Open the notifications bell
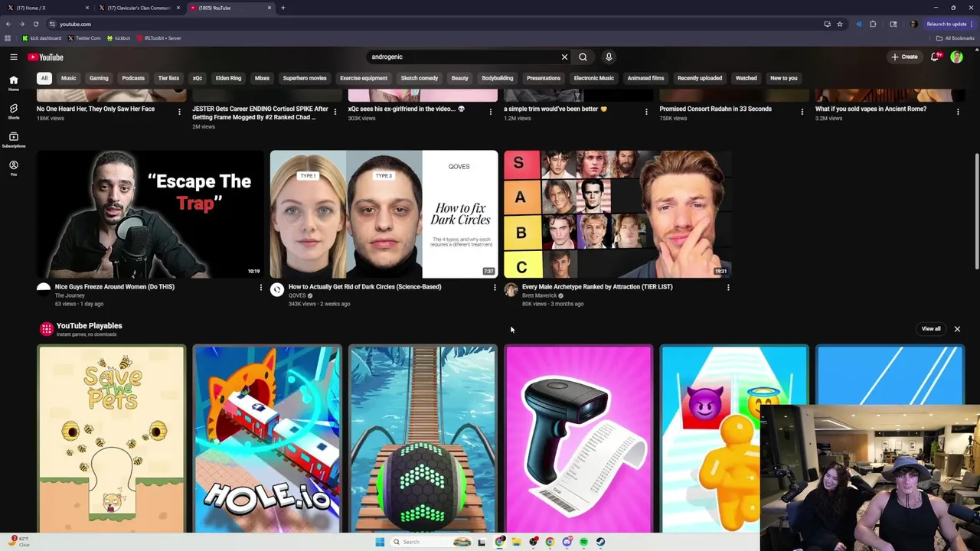The width and height of the screenshot is (980, 551). 935,57
